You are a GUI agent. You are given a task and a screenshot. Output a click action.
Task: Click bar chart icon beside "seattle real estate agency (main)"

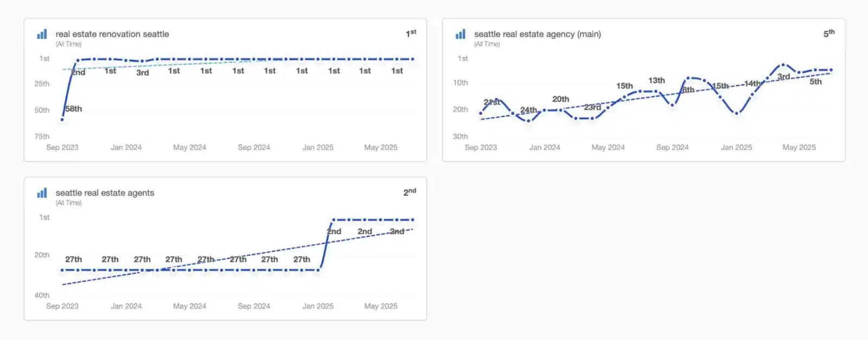(461, 35)
